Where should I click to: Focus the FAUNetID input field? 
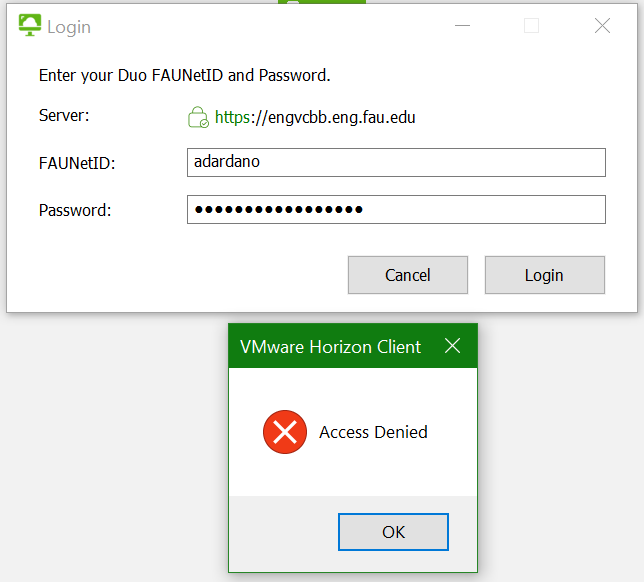pyautogui.click(x=396, y=162)
